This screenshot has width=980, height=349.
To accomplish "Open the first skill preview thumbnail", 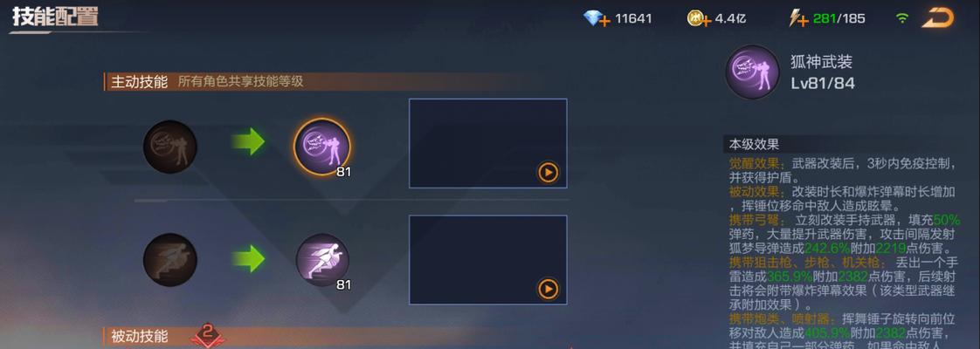I will (488, 143).
